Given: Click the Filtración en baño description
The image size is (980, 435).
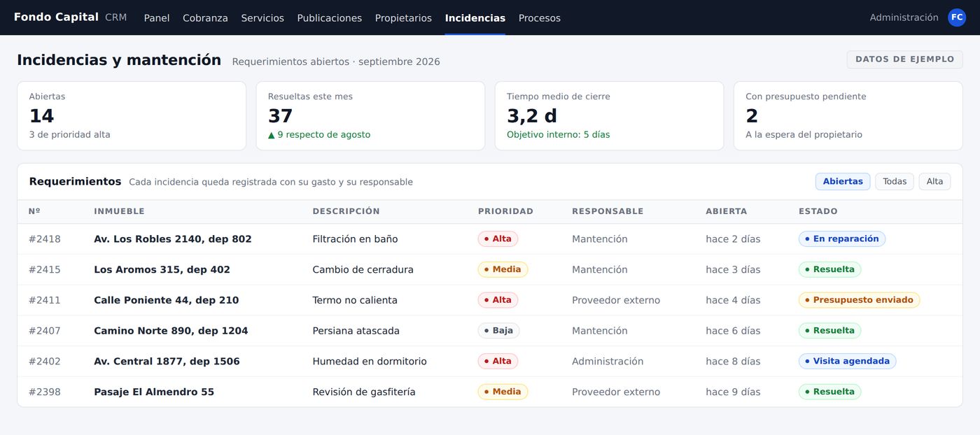Looking at the screenshot, I should pos(355,239).
